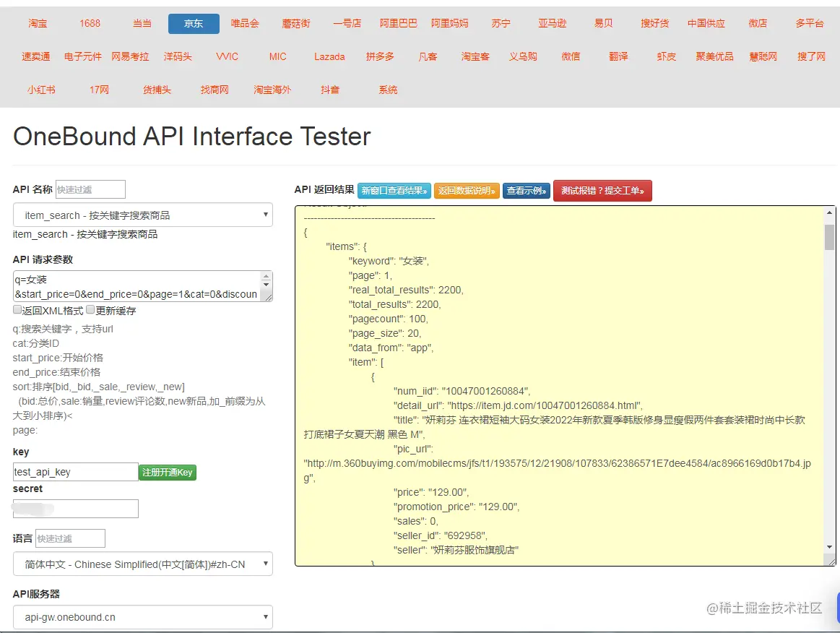
Task: Click the green 注册开通Key button
Action: coord(168,472)
